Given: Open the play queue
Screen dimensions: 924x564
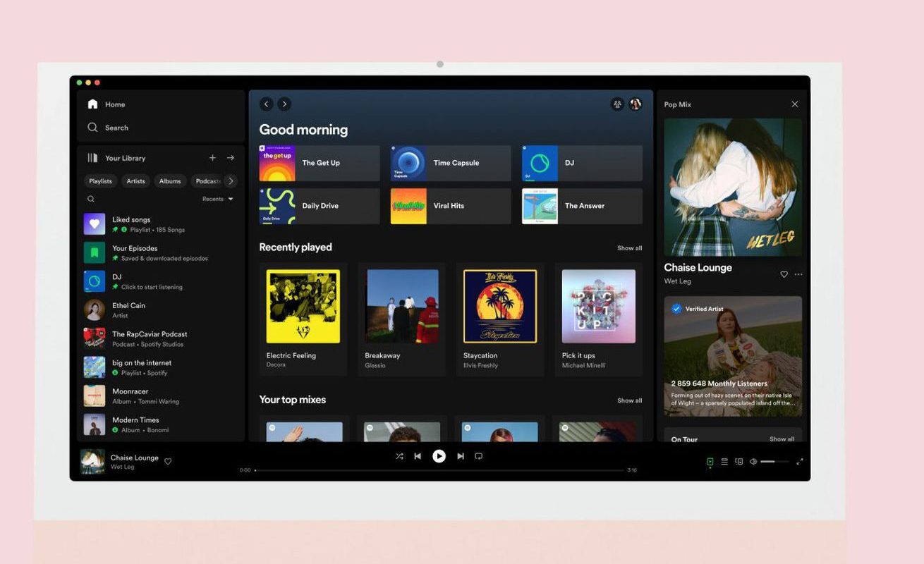Looking at the screenshot, I should [724, 462].
